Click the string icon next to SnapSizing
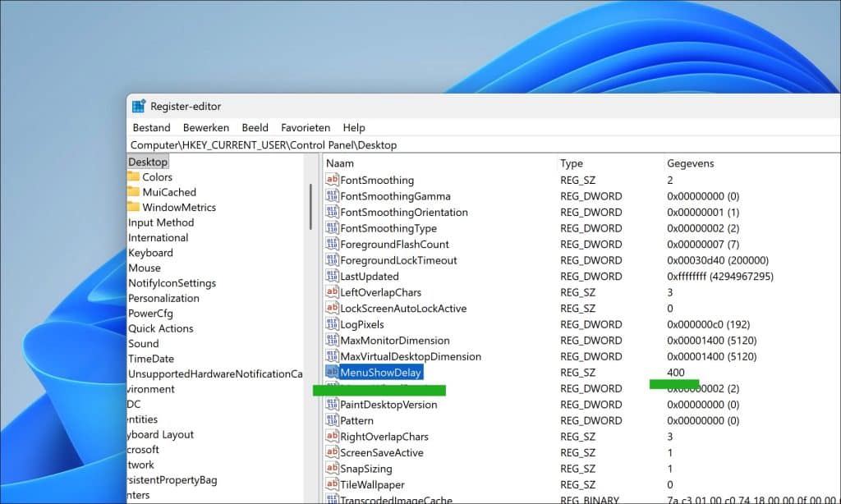Screen dimensions: 841x504 point(332,469)
